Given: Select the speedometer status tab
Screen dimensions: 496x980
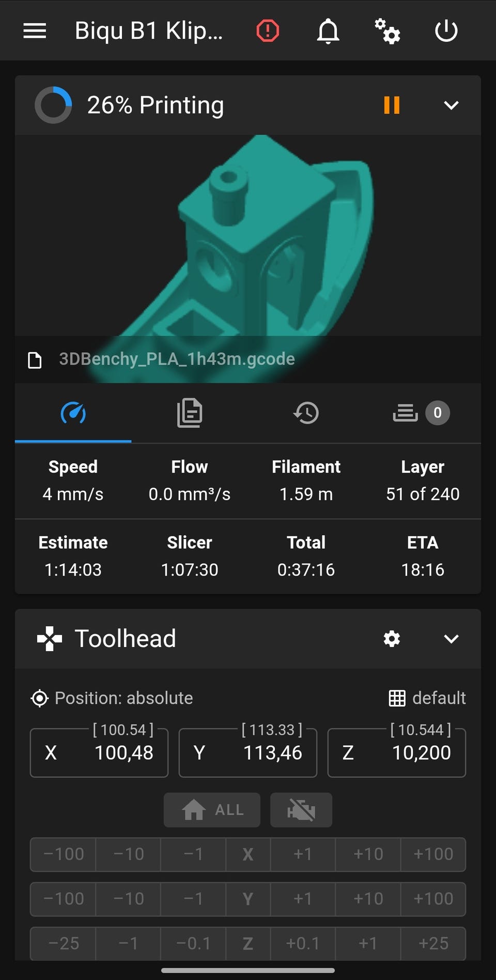Looking at the screenshot, I should pos(73,413).
